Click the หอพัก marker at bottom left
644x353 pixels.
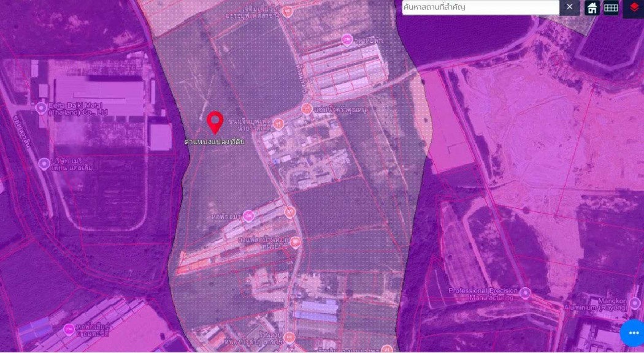(x=69, y=329)
